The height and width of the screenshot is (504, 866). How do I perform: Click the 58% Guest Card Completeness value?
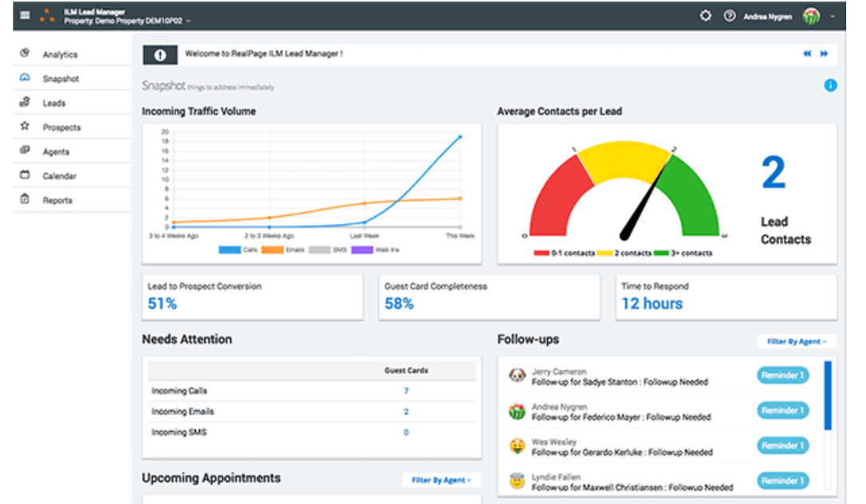[x=400, y=304]
